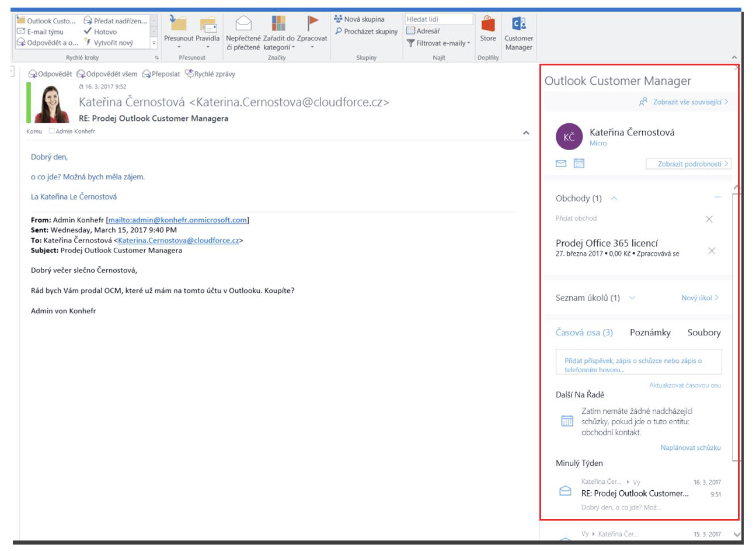Viewport: 756px width, 551px height.
Task: Open the Pravidla rules button
Action: point(208,32)
